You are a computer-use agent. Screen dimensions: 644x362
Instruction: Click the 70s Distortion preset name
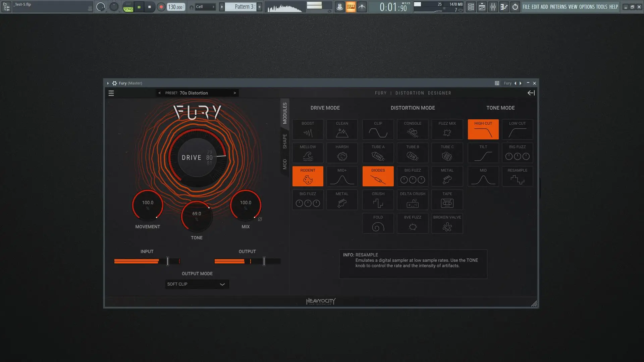[194, 93]
